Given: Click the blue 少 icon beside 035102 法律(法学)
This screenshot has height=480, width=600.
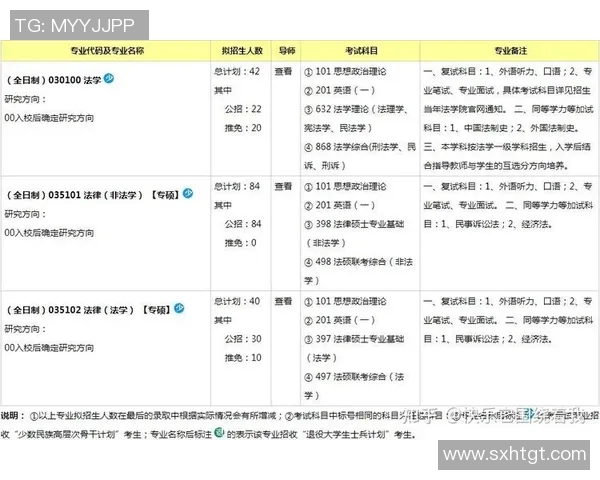Looking at the screenshot, I should [x=179, y=308].
